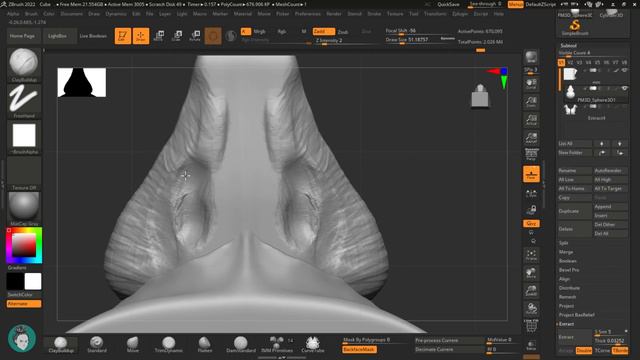This screenshot has height=360, width=640.
Task: Click the BPR render icon in right shelf
Action: coord(531,57)
